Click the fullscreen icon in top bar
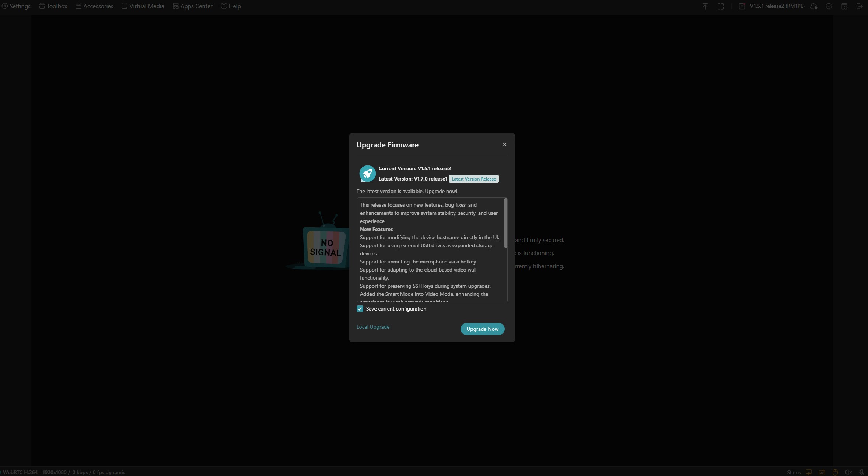Screen dimensions: 868x476 click(721, 6)
